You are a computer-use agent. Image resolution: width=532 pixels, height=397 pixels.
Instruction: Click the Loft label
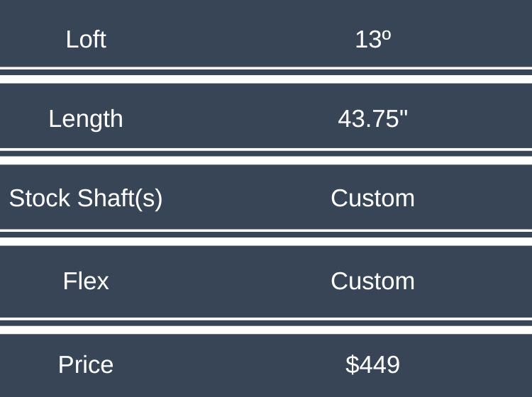coord(86,39)
